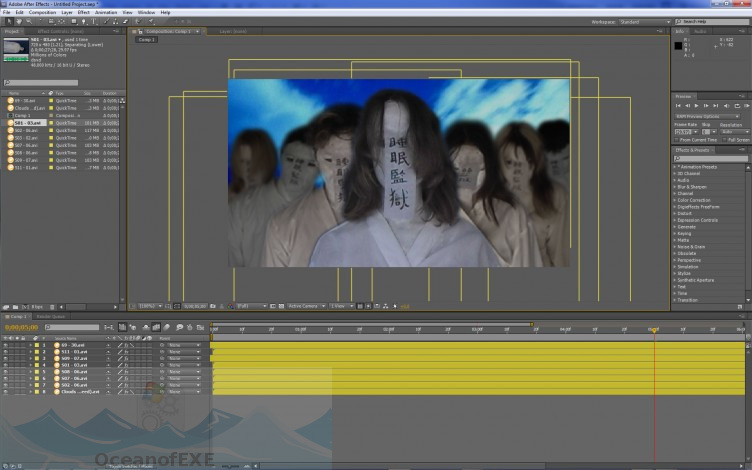Click the Project panel search field
The image size is (752, 470).
pyautogui.click(x=41, y=82)
